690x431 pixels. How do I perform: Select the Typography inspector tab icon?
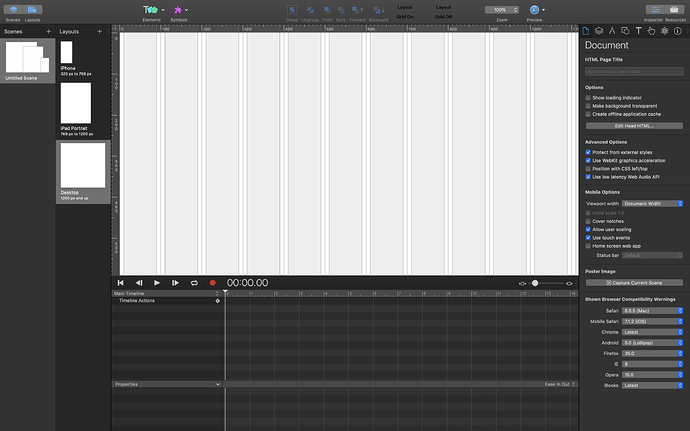coord(639,31)
